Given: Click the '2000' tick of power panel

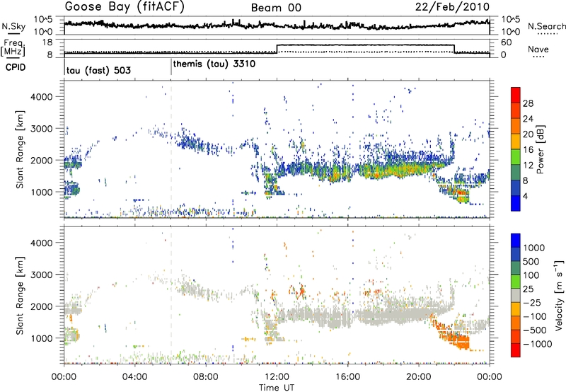Looking at the screenshot, I should (x=42, y=160).
